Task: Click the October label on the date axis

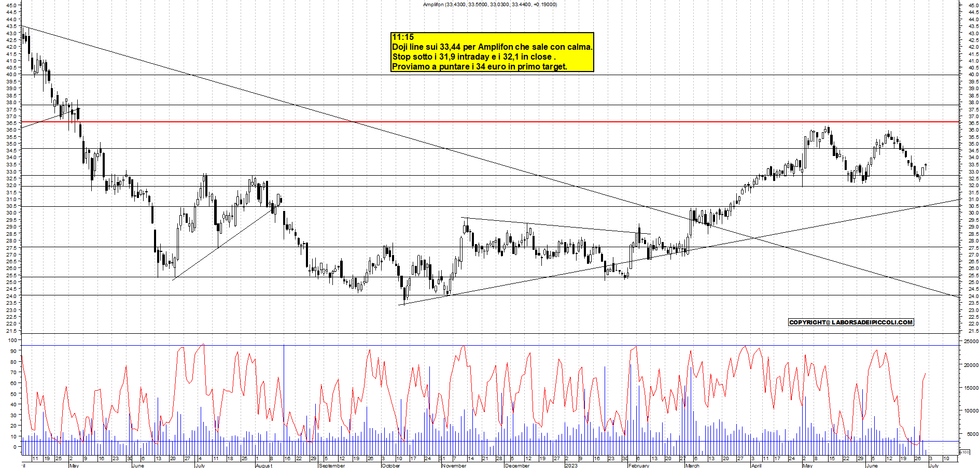Action: pos(390,465)
